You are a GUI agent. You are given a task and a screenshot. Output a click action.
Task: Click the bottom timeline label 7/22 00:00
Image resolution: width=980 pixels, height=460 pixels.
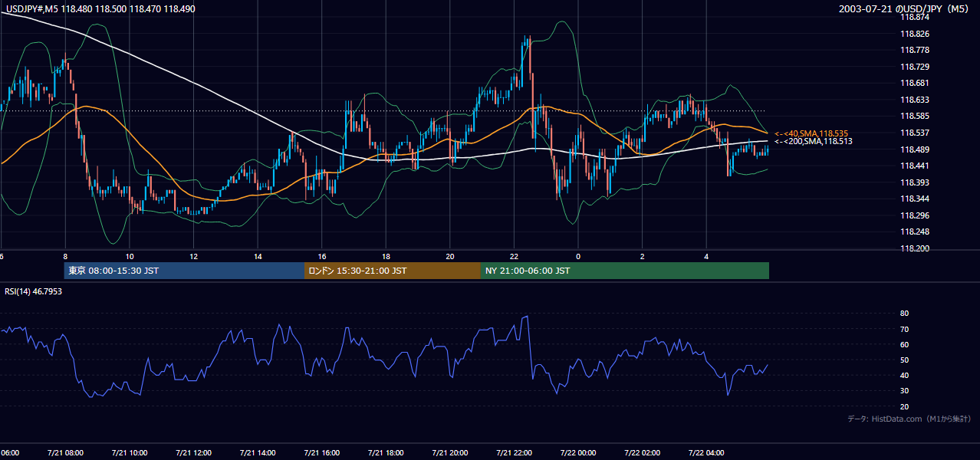point(578,452)
